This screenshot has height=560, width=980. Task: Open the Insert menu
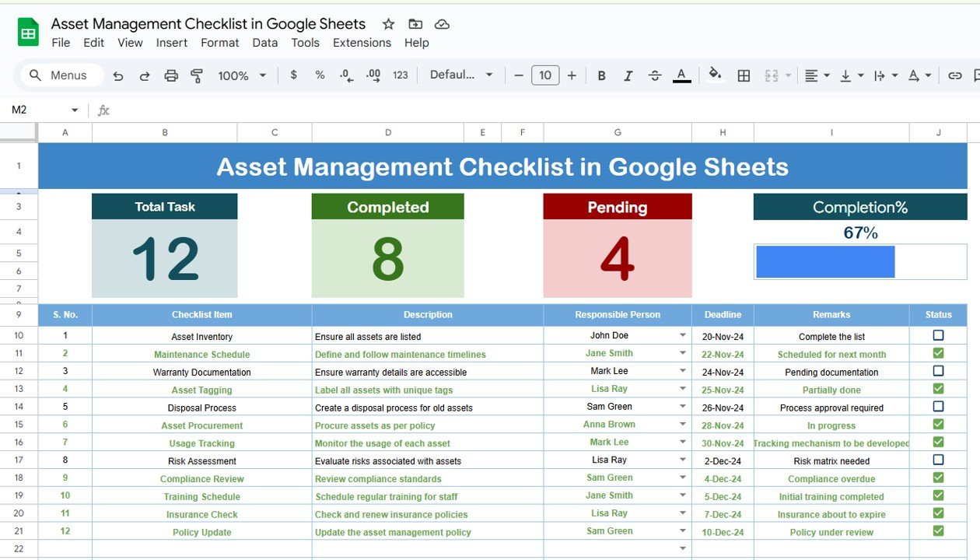[x=172, y=43]
